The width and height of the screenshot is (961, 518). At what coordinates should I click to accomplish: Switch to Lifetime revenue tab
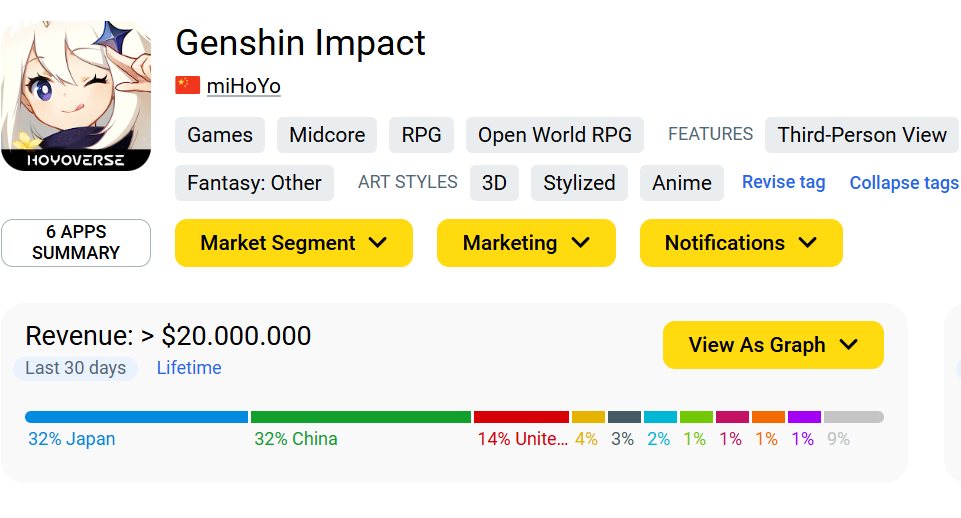pos(189,368)
